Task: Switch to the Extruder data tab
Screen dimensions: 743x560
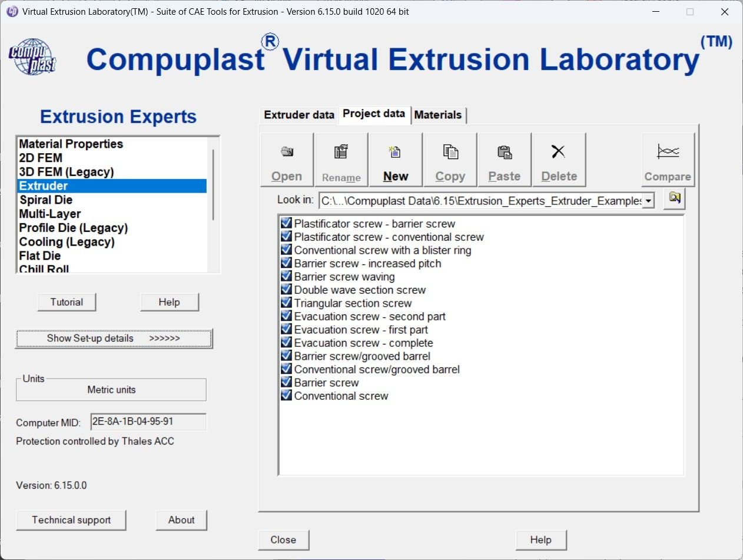Action: pyautogui.click(x=298, y=115)
